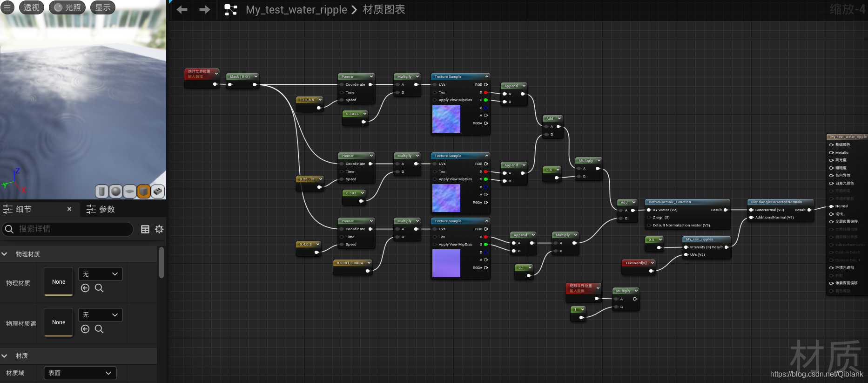The width and height of the screenshot is (868, 383).
Task: Click the Normal input pin on material node
Action: (831, 206)
